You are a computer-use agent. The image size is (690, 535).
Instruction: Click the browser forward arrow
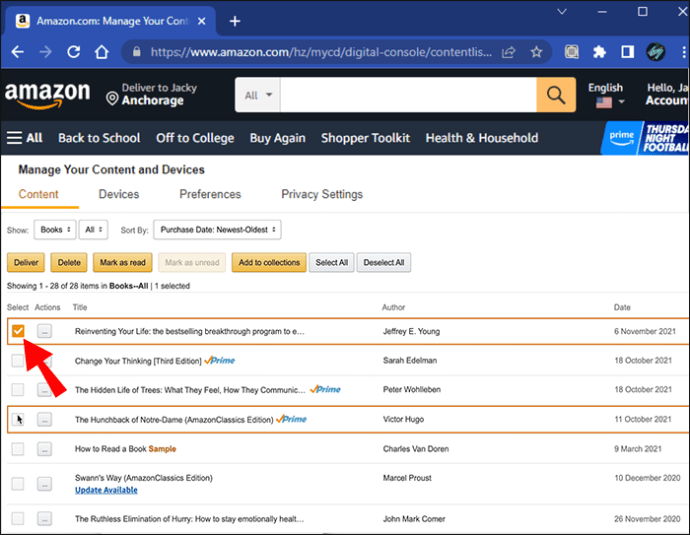click(x=45, y=52)
